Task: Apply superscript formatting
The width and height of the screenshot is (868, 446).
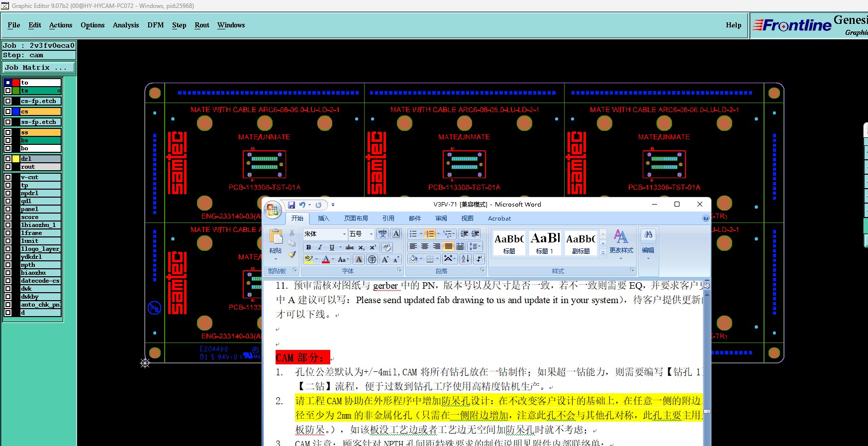Action: click(x=373, y=247)
